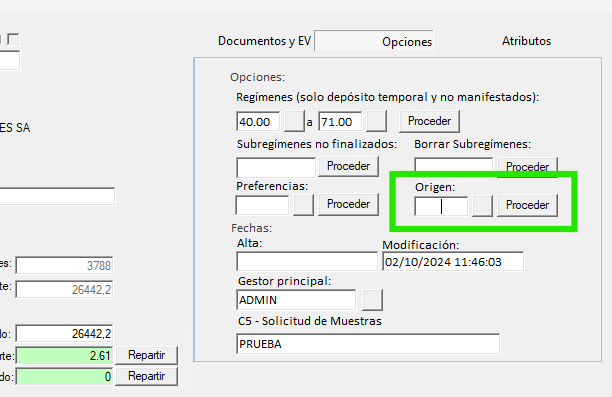This screenshot has height=397, width=612.
Task: Toggle the checkbox at the upper left
Action: tap(13, 39)
